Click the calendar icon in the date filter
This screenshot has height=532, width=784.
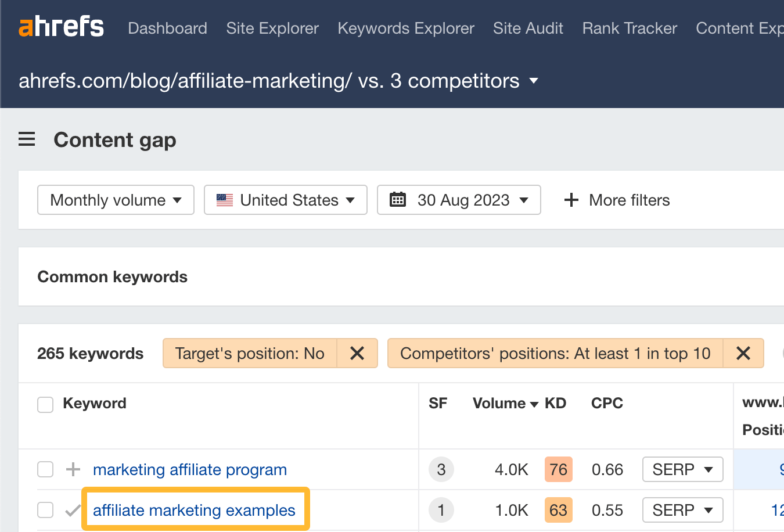[x=398, y=200]
